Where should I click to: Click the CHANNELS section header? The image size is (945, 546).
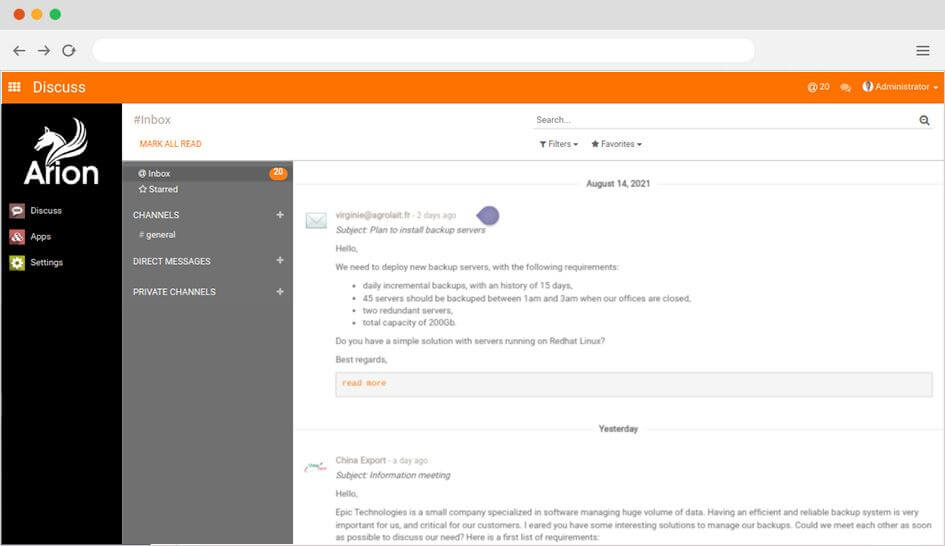pos(156,215)
